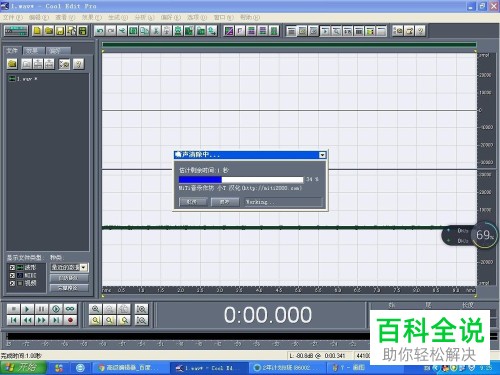Click the Redo arrow toolbar icon
The image size is (500, 375).
click(111, 31)
